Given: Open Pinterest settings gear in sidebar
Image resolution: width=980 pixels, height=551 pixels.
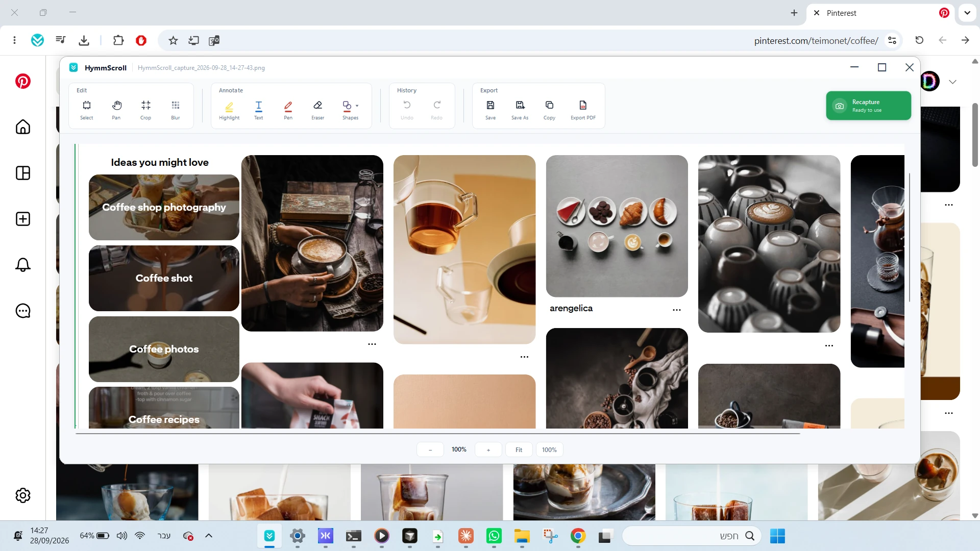Looking at the screenshot, I should [x=23, y=495].
